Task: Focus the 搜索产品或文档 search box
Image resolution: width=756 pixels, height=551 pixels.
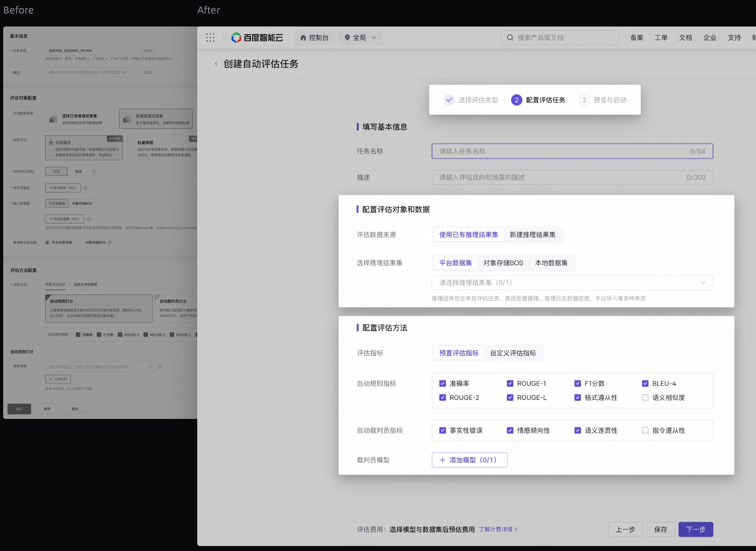Action: [x=560, y=38]
